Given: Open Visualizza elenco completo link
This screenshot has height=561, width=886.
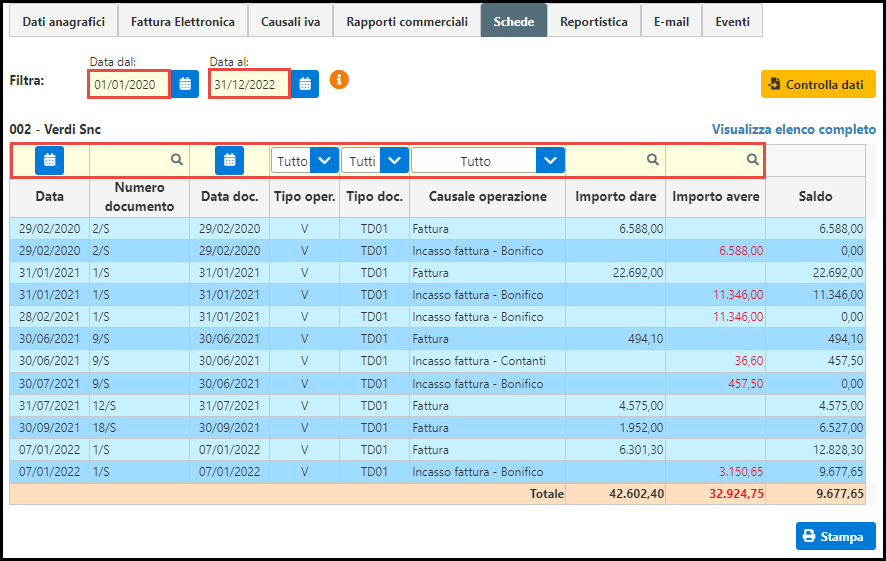Looking at the screenshot, I should [793, 129].
